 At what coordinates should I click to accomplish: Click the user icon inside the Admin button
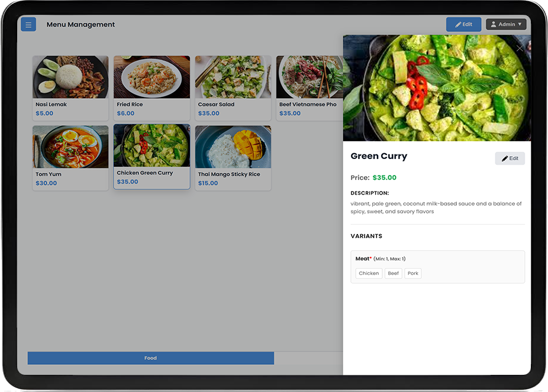pos(494,24)
